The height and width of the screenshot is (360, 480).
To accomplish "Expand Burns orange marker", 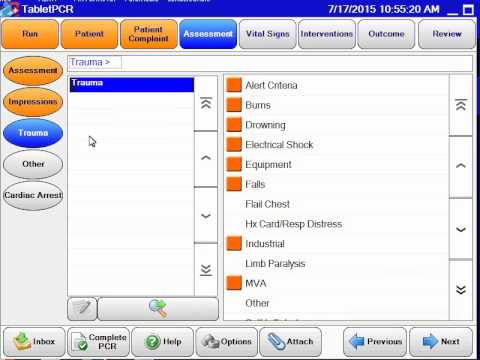I will 234,105.
